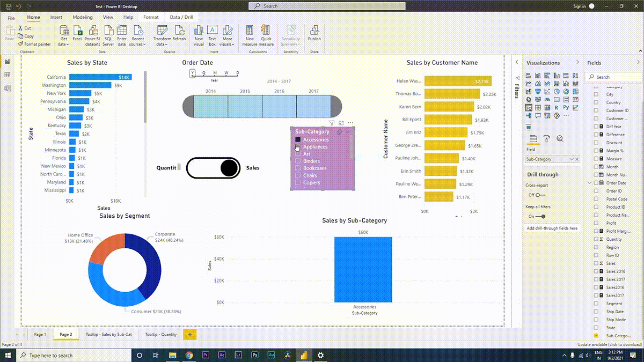Switch to the Page 1 tab
Image resolution: width=644 pixels, height=362 pixels.
(x=40, y=334)
